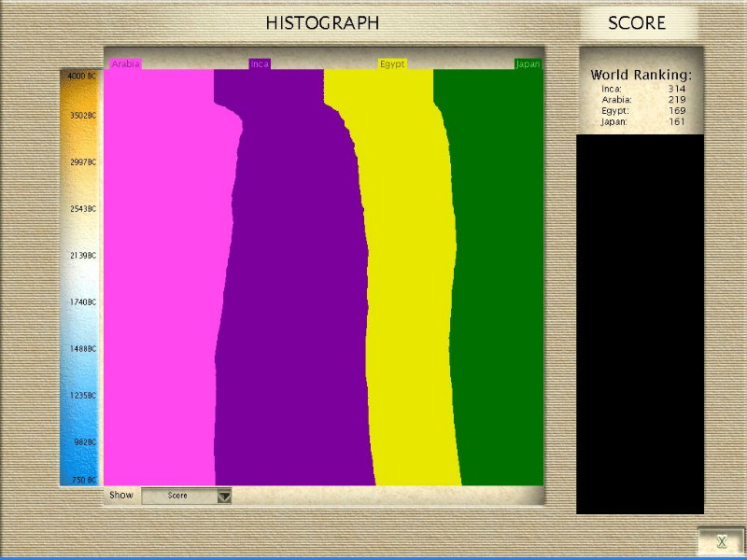This screenshot has width=747, height=560.
Task: Click the Inca entry in World Ranking
Action: pyautogui.click(x=613, y=89)
